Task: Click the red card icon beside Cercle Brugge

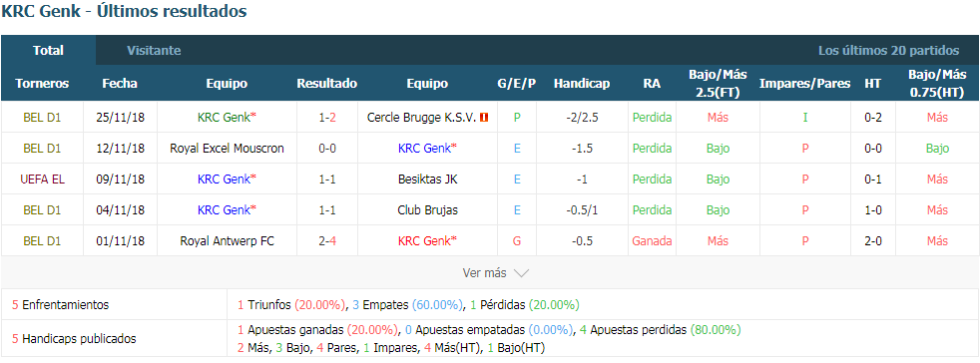Action: click(x=484, y=117)
